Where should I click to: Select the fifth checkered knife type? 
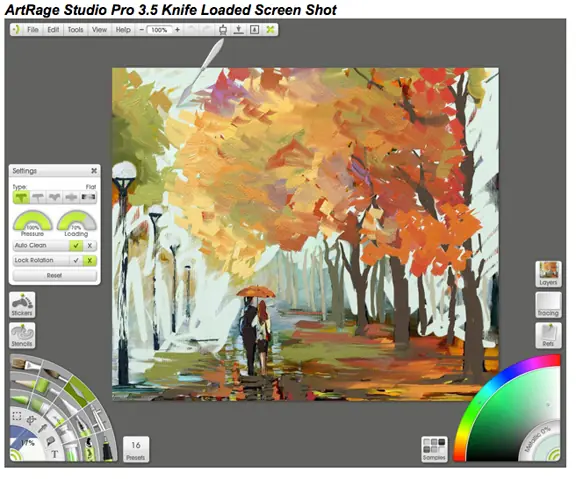tap(88, 197)
